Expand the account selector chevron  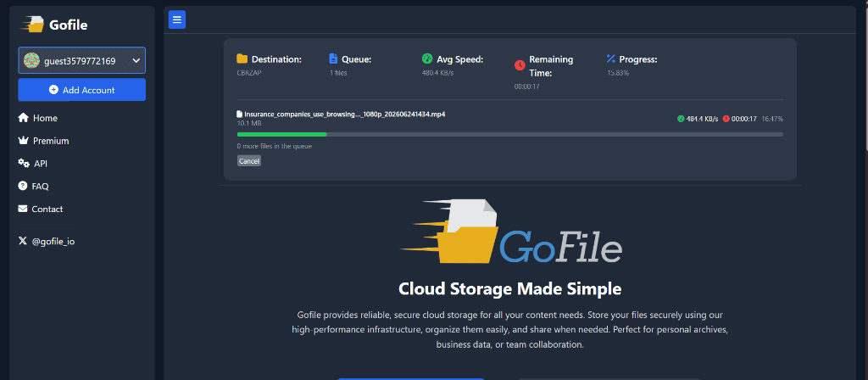pyautogui.click(x=136, y=61)
